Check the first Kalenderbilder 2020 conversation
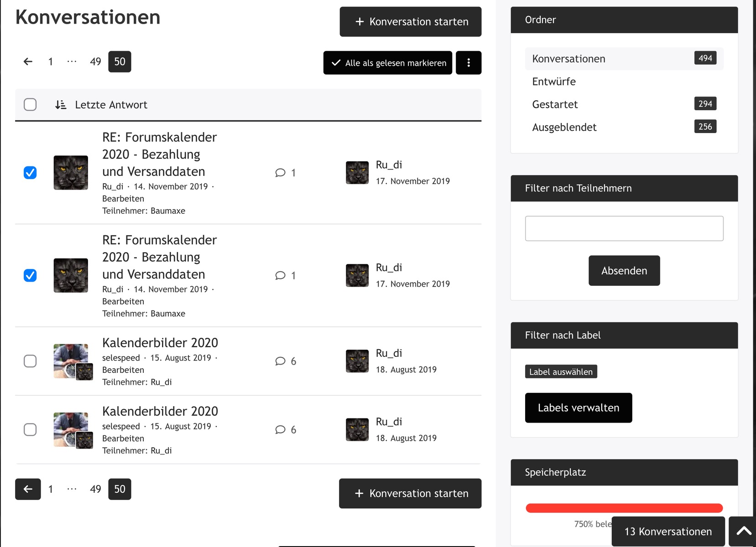756x547 pixels. pos(30,361)
